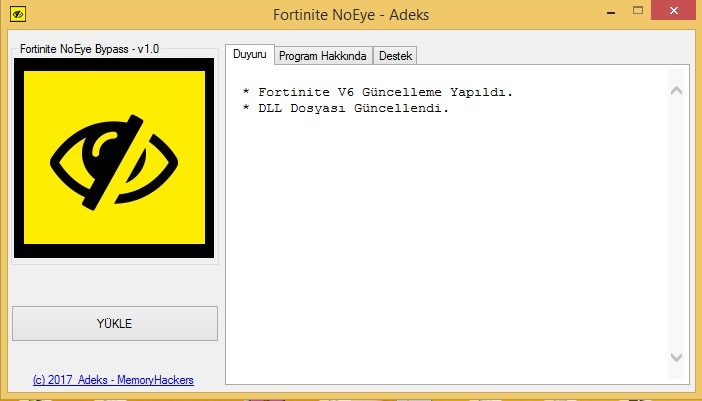The width and height of the screenshot is (702, 401).
Task: Switch to the Destek tab
Action: pyautogui.click(x=395, y=56)
